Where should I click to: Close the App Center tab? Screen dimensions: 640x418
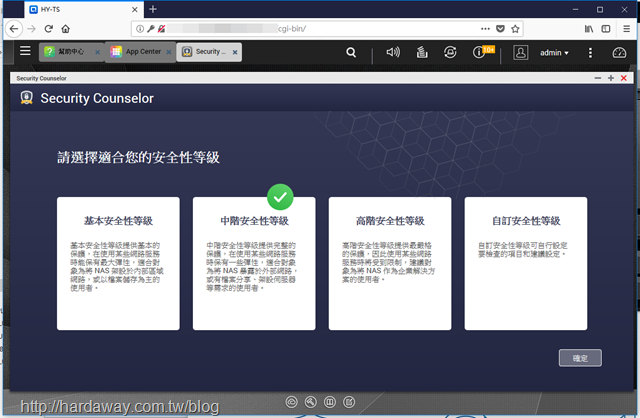[169, 52]
